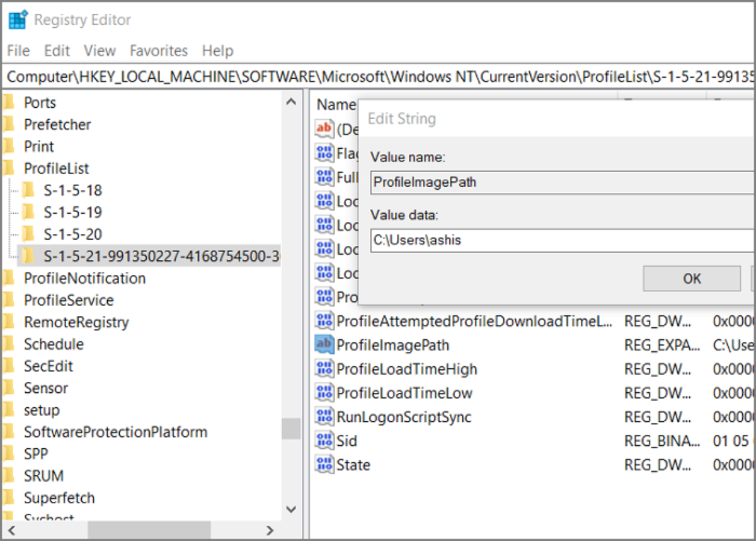Viewport: 756px width, 541px height.
Task: Open the Favorites menu
Action: (159, 50)
